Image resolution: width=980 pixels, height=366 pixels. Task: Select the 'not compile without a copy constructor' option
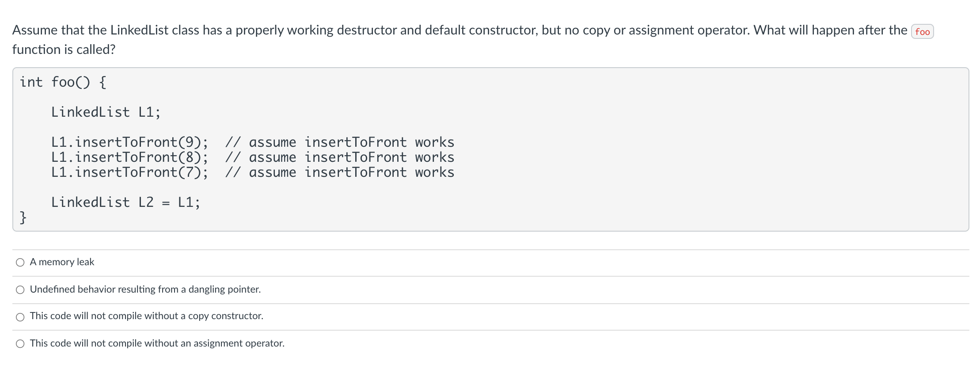[20, 317]
